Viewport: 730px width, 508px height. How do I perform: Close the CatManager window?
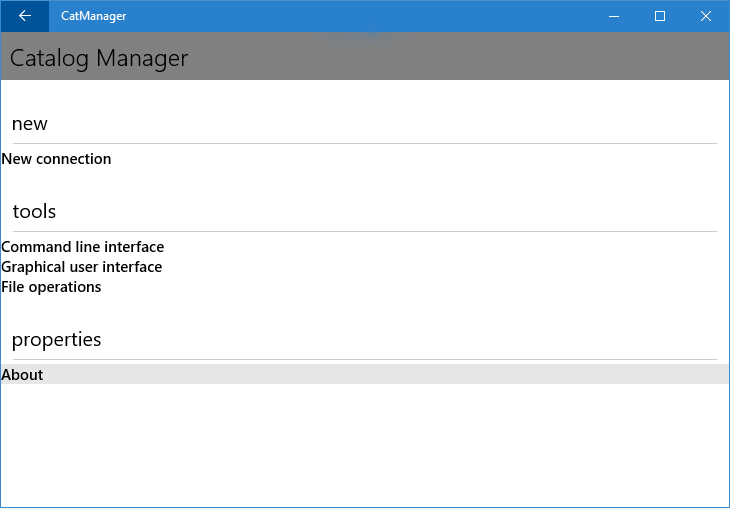tap(706, 16)
